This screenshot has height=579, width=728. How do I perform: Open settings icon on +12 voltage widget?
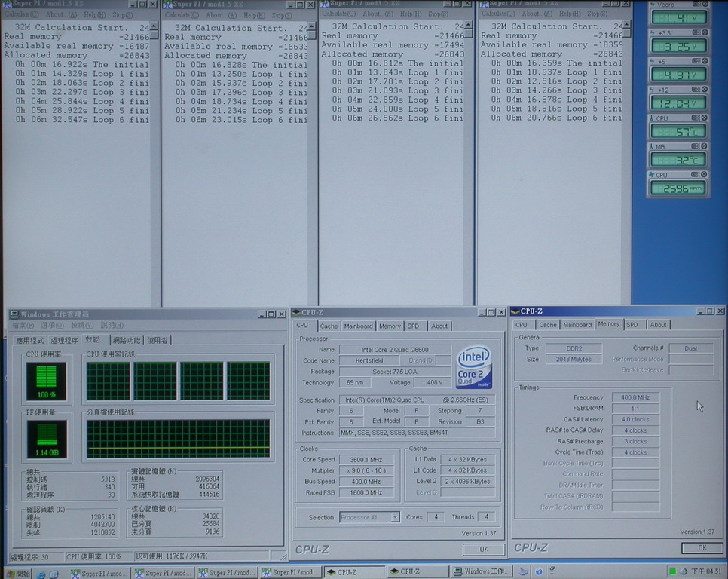point(696,89)
